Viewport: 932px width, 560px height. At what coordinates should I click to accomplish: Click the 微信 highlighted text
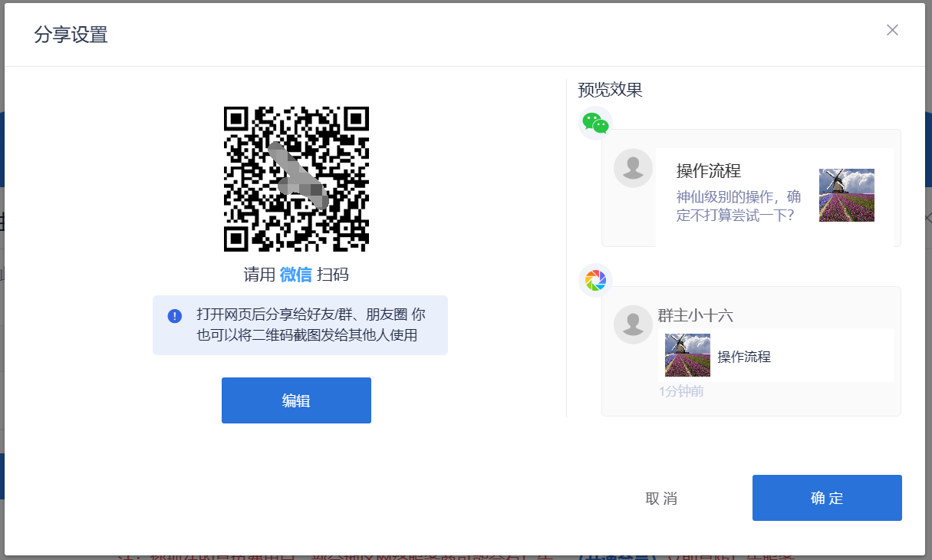[296, 275]
